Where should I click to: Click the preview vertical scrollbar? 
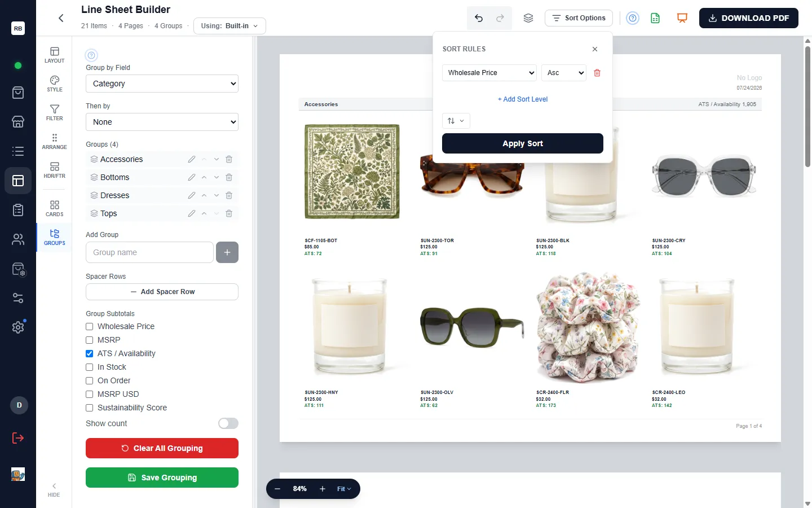(x=807, y=107)
